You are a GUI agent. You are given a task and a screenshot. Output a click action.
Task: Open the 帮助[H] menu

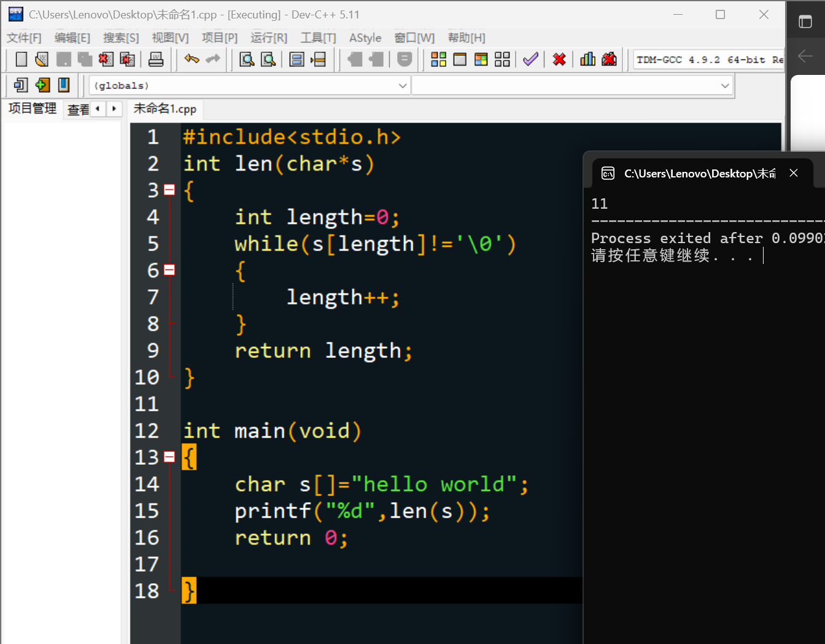466,38
